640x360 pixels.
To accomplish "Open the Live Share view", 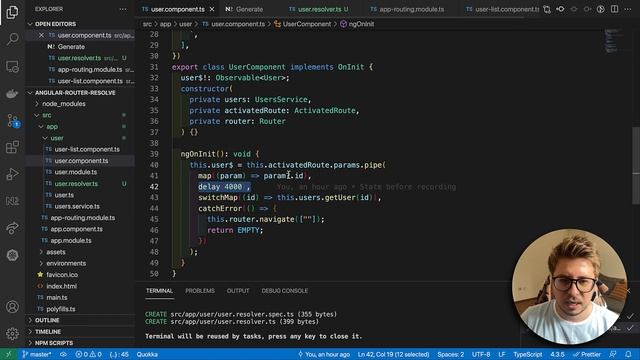I will [12, 228].
